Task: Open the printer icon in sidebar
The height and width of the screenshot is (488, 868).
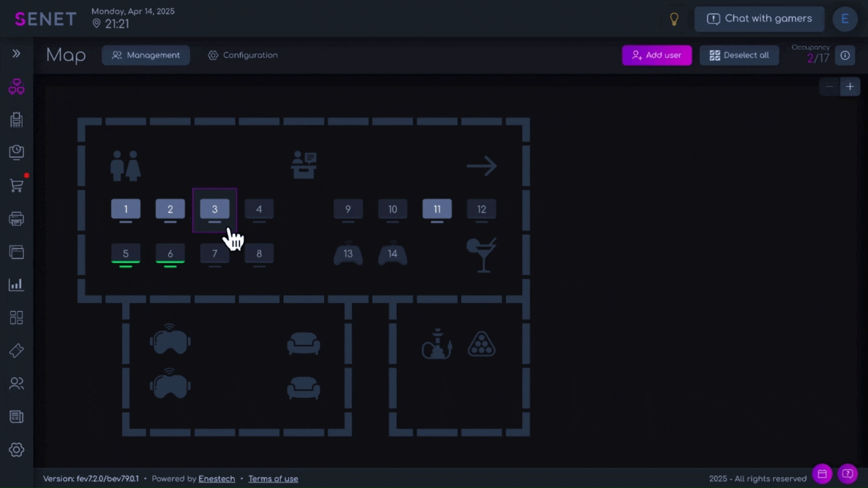Action: [16, 219]
